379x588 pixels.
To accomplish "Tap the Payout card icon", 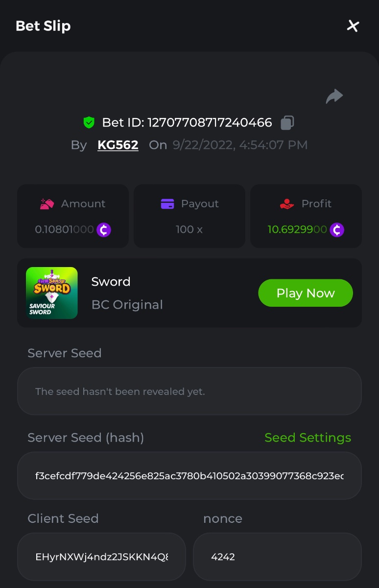I will [x=167, y=204].
